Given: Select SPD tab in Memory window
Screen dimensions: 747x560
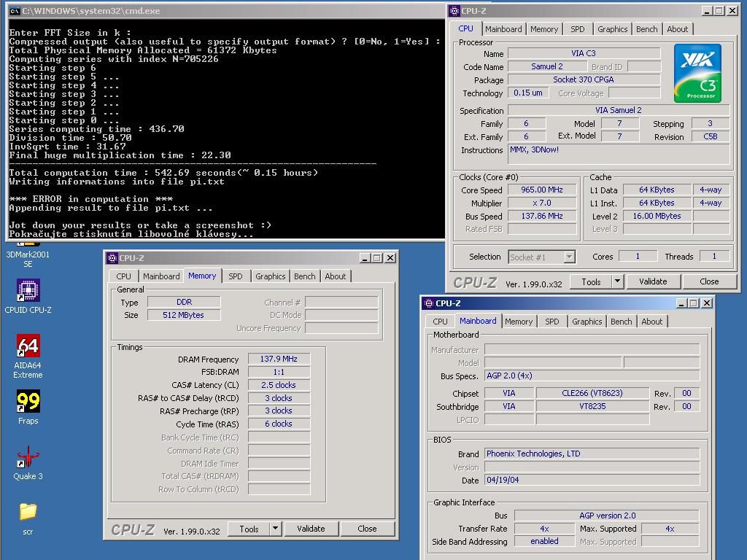Looking at the screenshot, I should [x=236, y=276].
